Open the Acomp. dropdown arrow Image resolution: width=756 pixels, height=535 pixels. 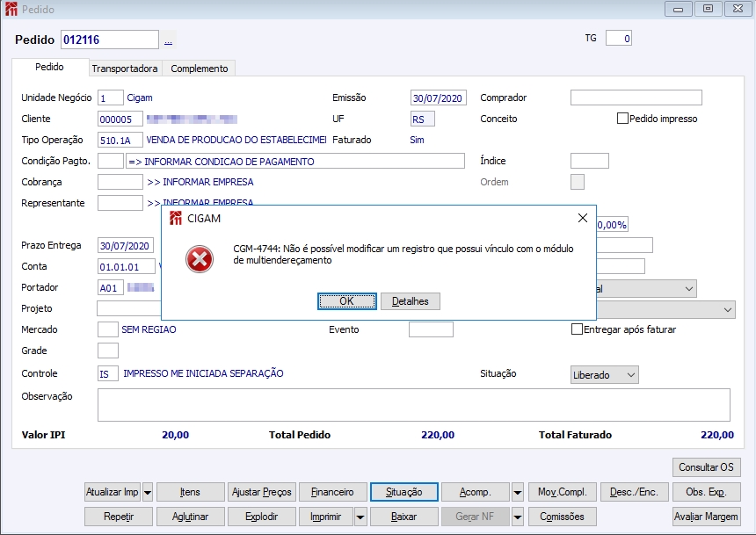518,492
